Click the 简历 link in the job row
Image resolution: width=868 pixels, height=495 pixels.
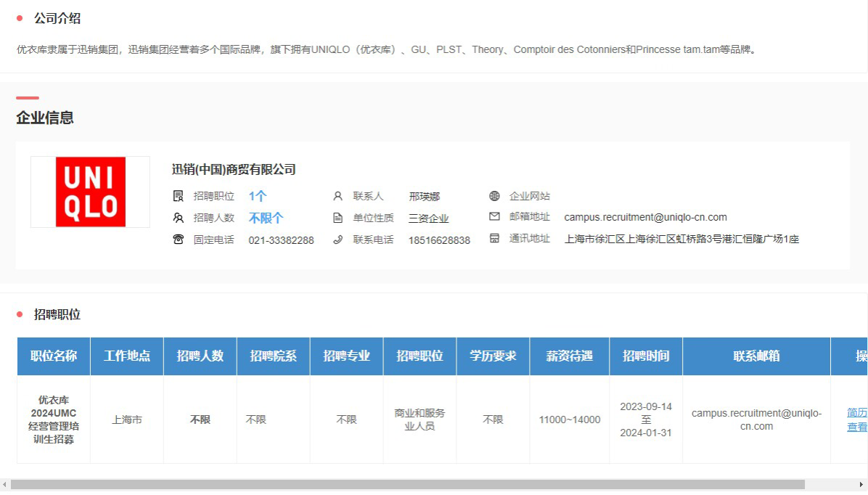coord(857,412)
